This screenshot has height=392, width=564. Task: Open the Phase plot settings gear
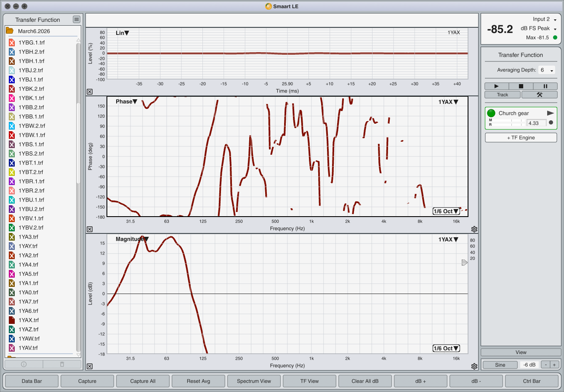pos(474,229)
